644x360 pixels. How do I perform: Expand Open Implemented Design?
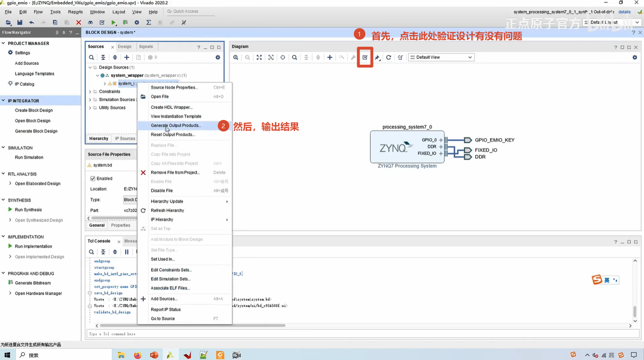(x=10, y=257)
